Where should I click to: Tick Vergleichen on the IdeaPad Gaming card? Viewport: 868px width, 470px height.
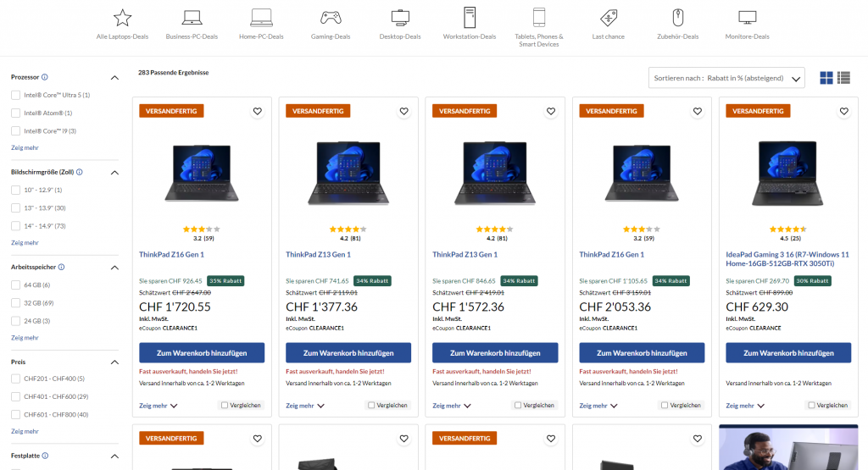coord(810,406)
